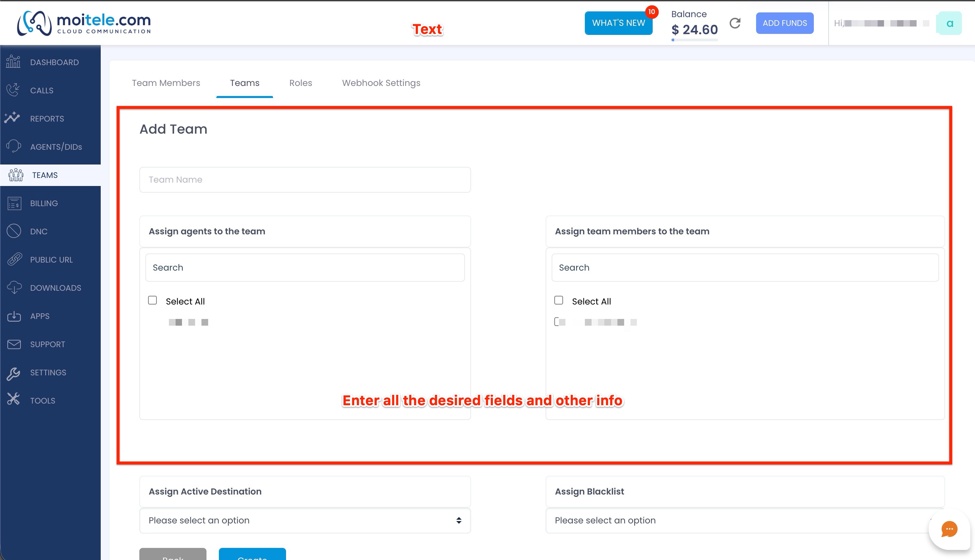Check Select All under assign team members

559,300
